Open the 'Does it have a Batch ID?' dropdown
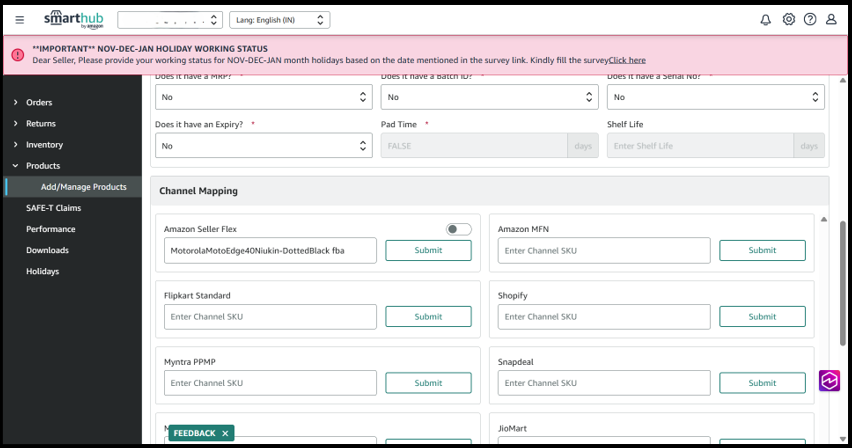 [489, 97]
